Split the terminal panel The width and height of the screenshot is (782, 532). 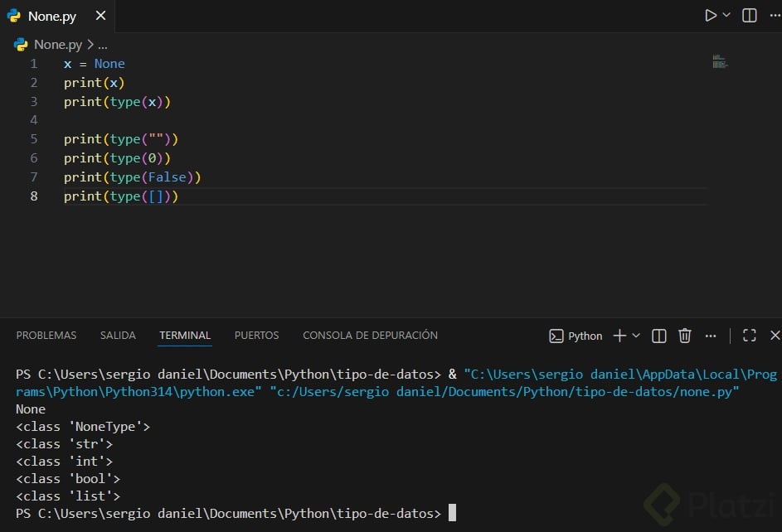click(659, 336)
